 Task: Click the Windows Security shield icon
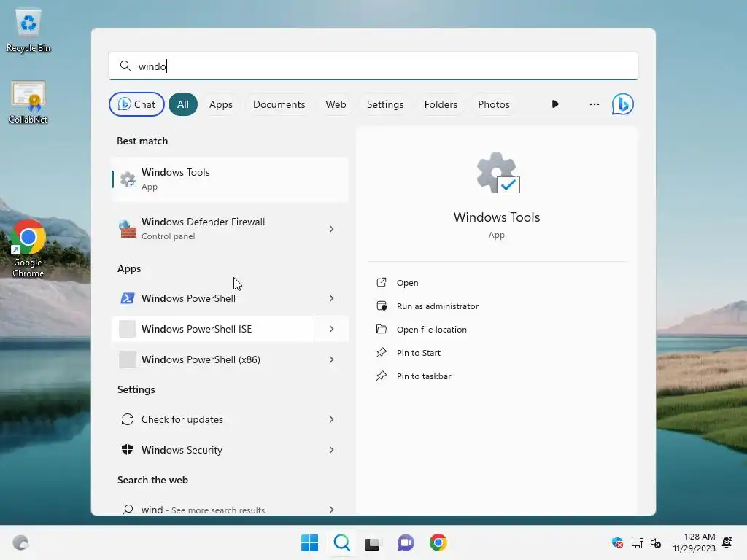(x=128, y=449)
